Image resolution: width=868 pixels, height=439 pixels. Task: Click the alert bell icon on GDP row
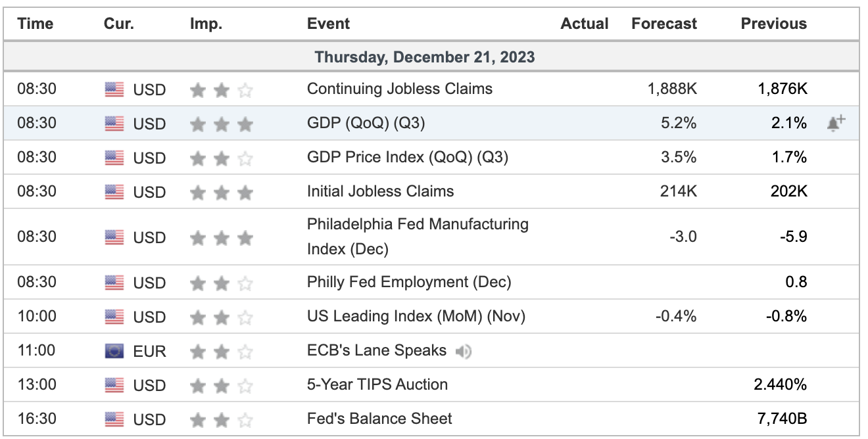(836, 123)
